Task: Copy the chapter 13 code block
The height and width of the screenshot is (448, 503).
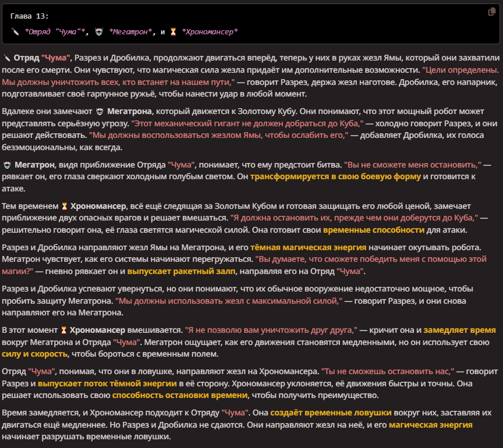Action: [491, 12]
